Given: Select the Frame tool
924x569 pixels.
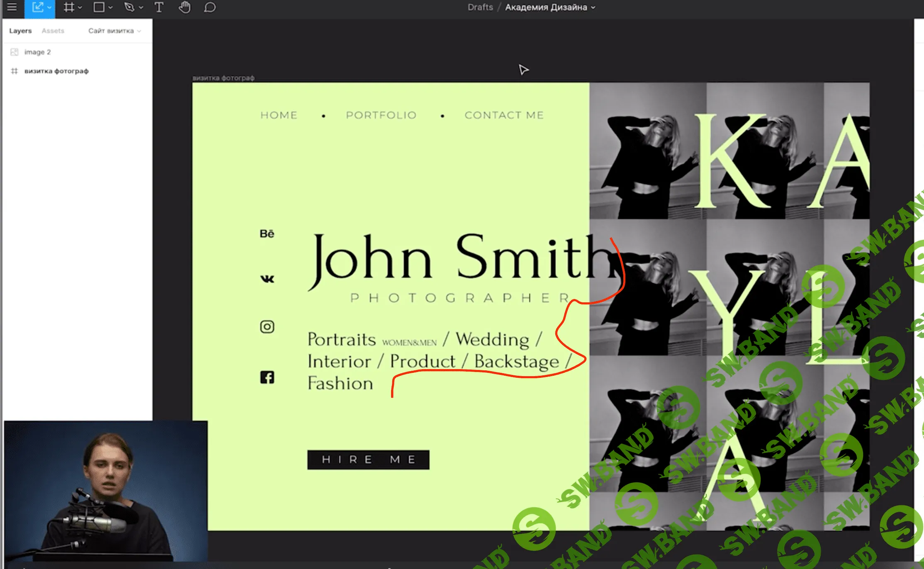Looking at the screenshot, I should (69, 7).
